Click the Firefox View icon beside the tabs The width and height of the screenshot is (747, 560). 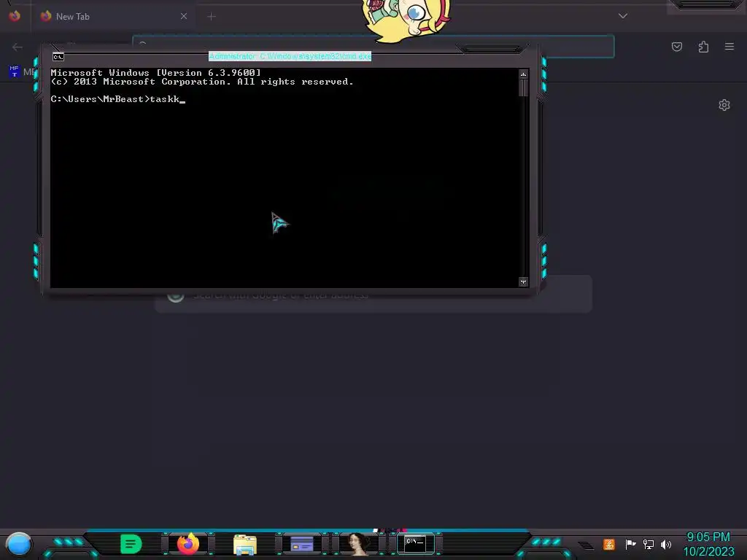coord(15,16)
